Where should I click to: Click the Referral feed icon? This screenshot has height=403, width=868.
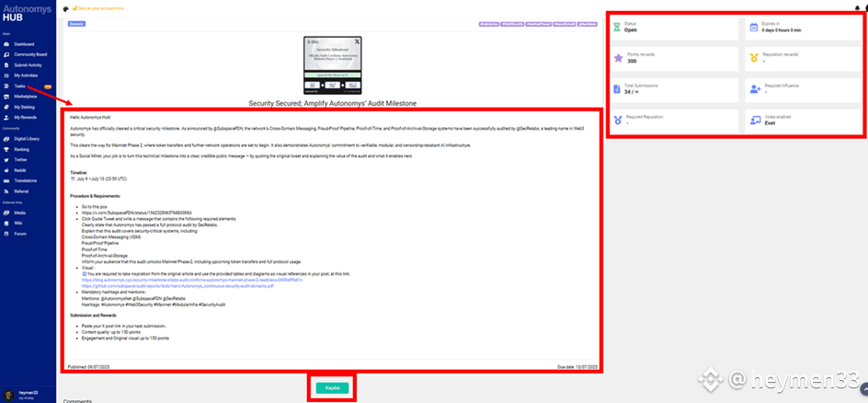point(6,191)
